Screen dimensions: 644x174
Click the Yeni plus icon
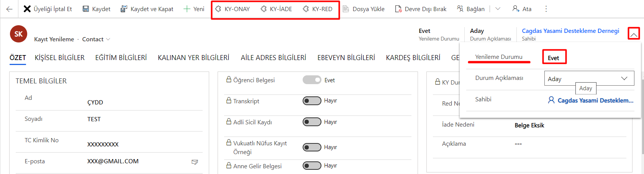tap(187, 9)
